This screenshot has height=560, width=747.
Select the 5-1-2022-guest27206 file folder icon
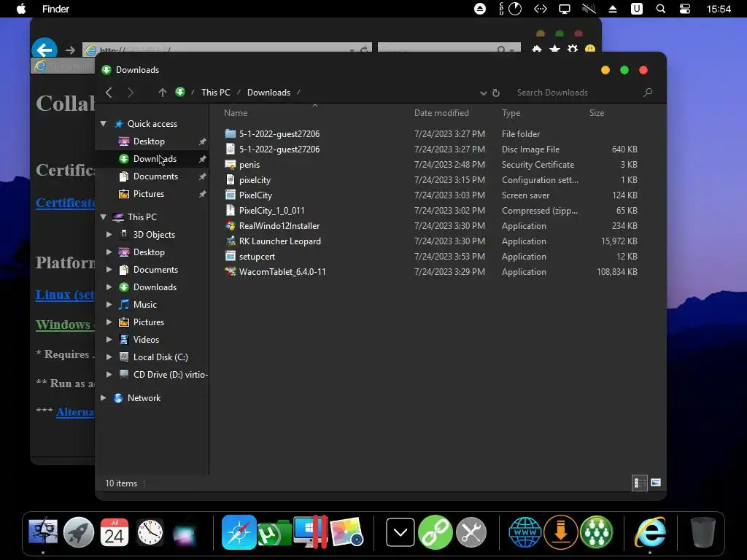[x=230, y=134]
